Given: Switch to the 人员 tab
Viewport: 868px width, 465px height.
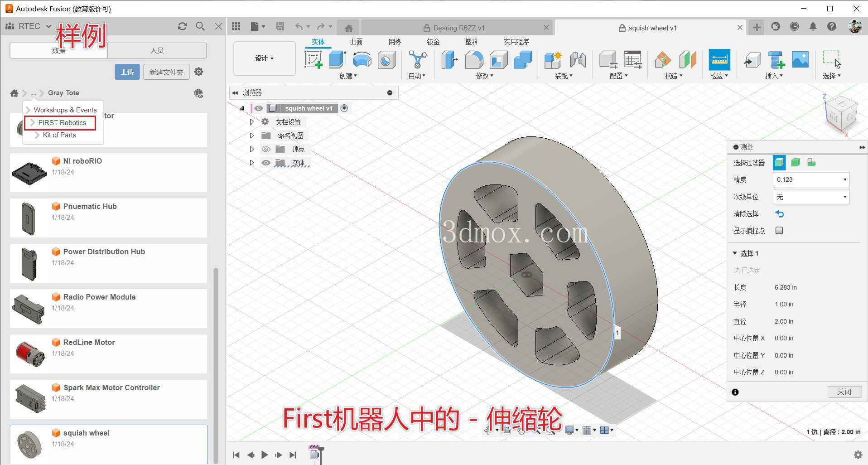Looking at the screenshot, I should (157, 50).
